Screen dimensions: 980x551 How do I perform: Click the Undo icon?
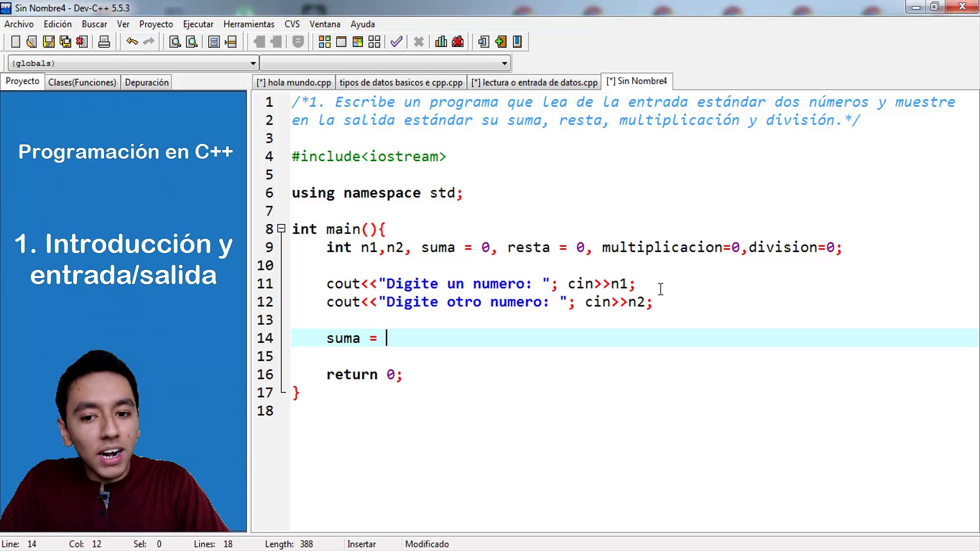tap(132, 41)
